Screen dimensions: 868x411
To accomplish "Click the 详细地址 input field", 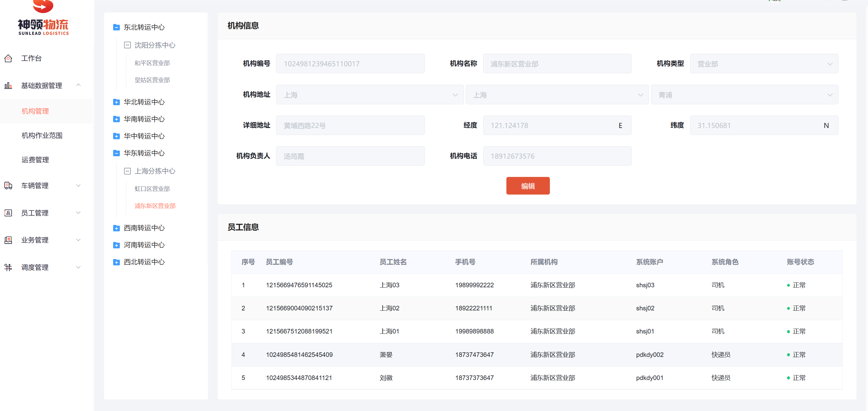I will (350, 125).
